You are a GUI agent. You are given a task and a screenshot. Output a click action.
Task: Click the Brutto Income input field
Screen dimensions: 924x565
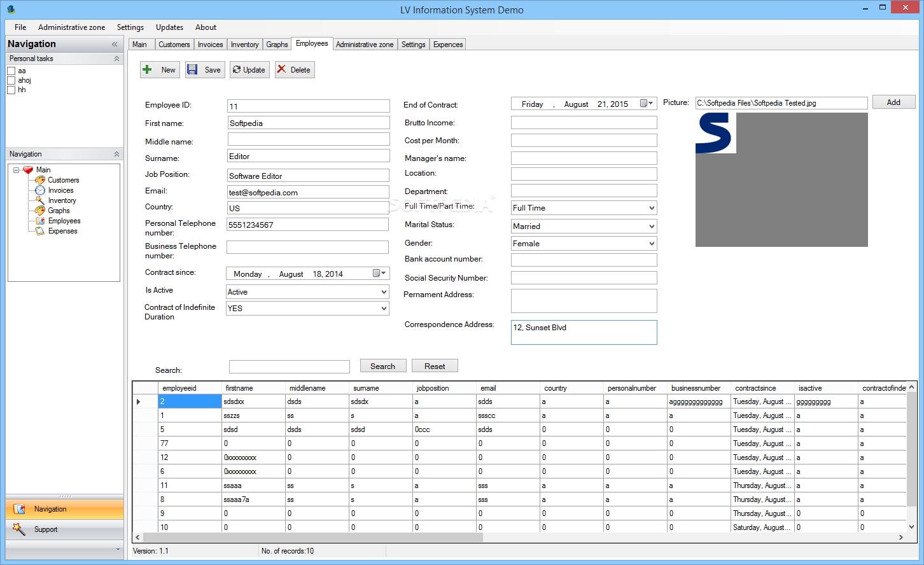[584, 123]
